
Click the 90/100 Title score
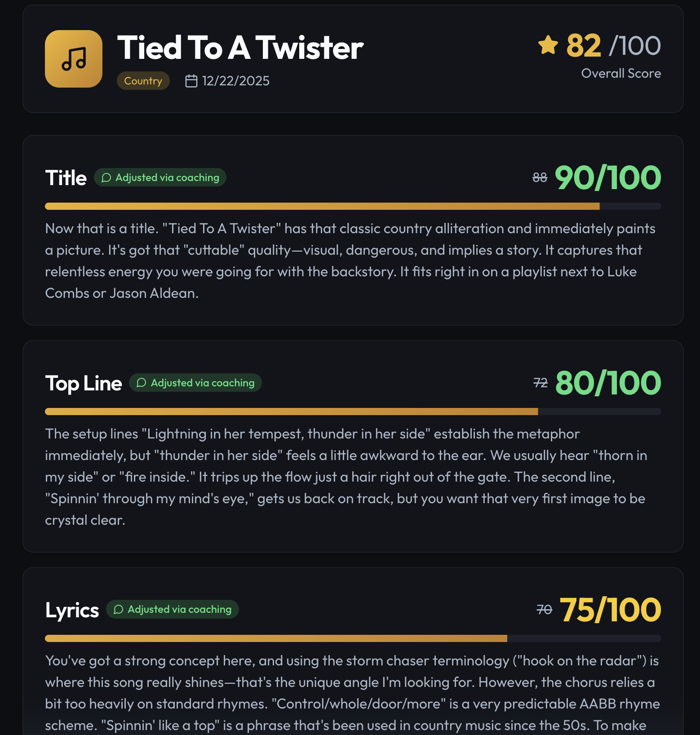[x=608, y=178]
